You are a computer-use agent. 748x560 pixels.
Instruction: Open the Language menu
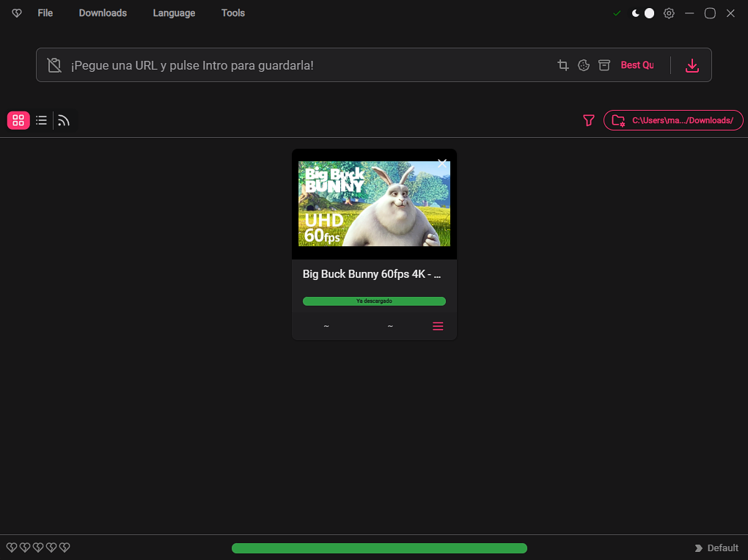[x=174, y=13]
